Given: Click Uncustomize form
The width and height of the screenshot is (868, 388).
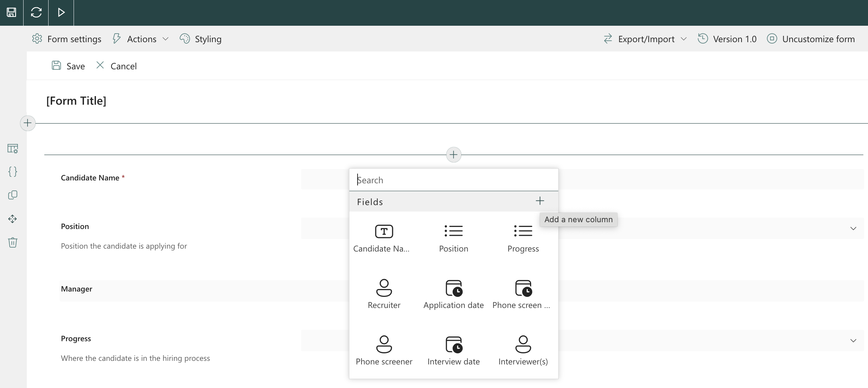Looking at the screenshot, I should [811, 39].
